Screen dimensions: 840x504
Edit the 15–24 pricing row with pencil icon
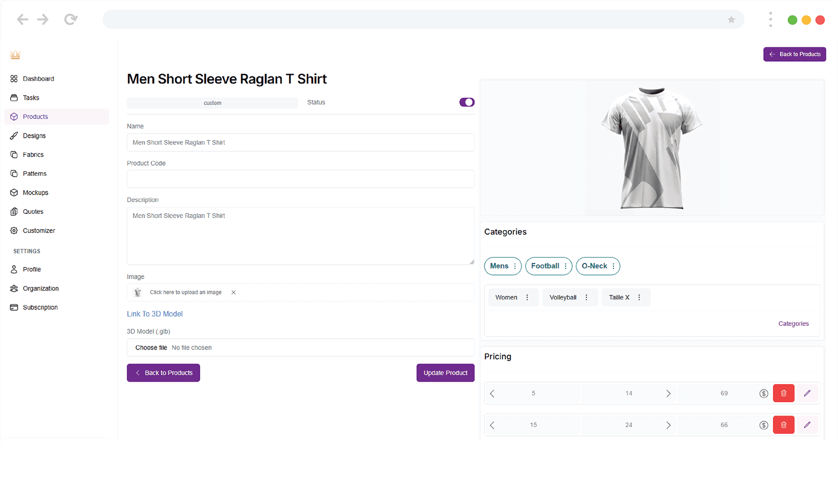[807, 425]
